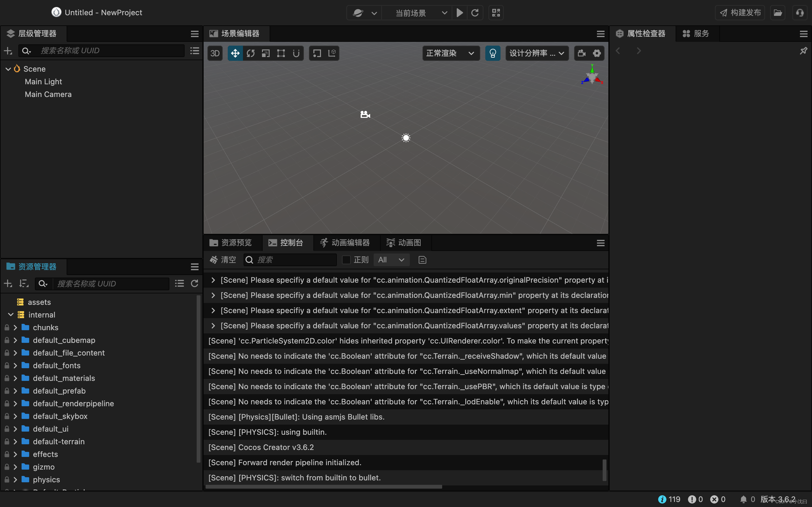Add a new node in 层级管理器
Viewport: 812px width, 507px height.
click(8, 51)
